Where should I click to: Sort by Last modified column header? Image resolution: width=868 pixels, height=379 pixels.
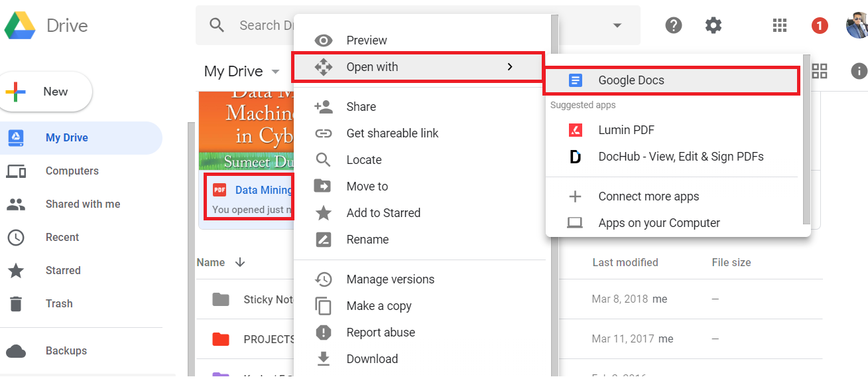tap(625, 263)
